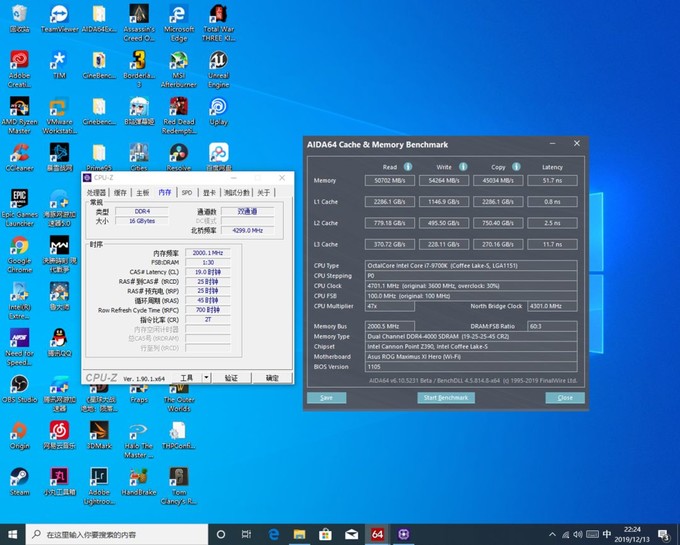Viewport: 680px width, 545px height.
Task: Launch Red Dead Redemption shortcut
Action: (179, 115)
